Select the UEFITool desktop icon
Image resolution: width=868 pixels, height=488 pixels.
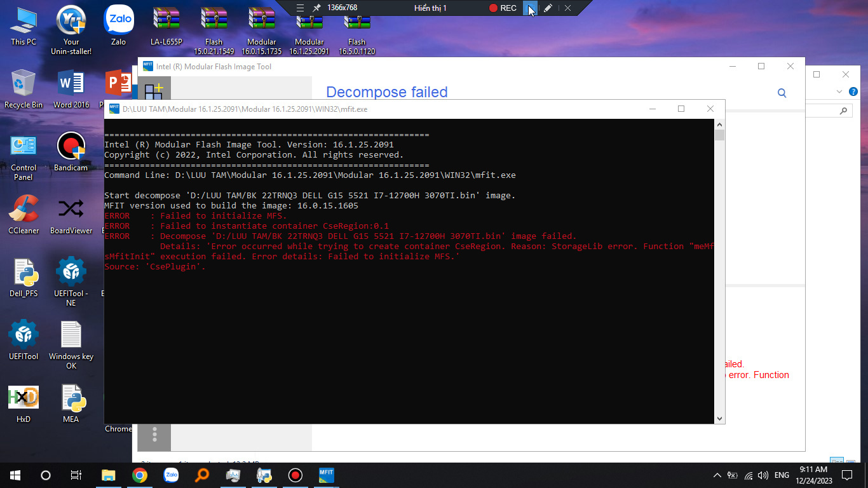click(x=24, y=341)
